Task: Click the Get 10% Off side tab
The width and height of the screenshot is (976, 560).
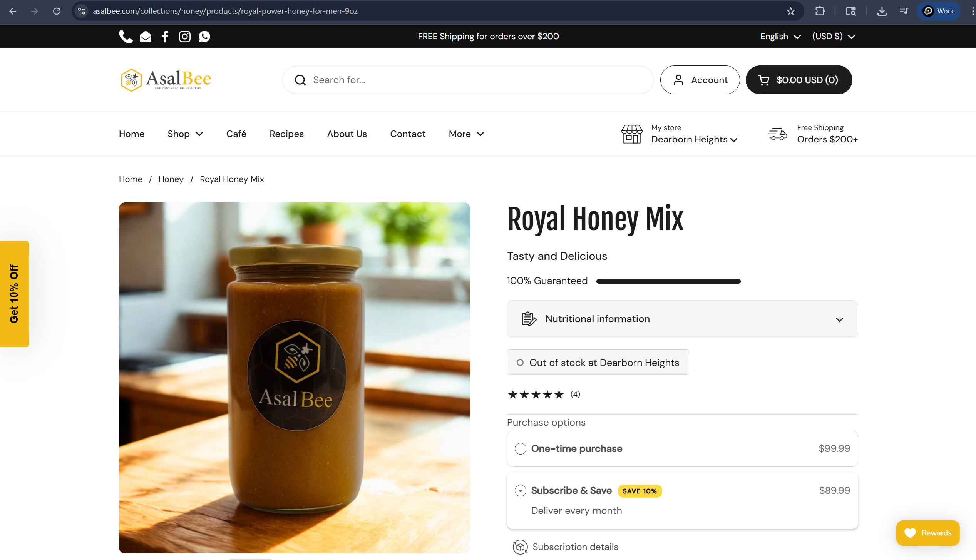Action: point(14,294)
